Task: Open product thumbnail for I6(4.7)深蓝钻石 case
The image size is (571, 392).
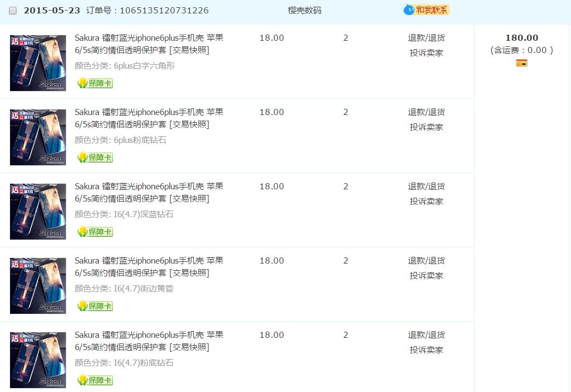Action: [38, 212]
